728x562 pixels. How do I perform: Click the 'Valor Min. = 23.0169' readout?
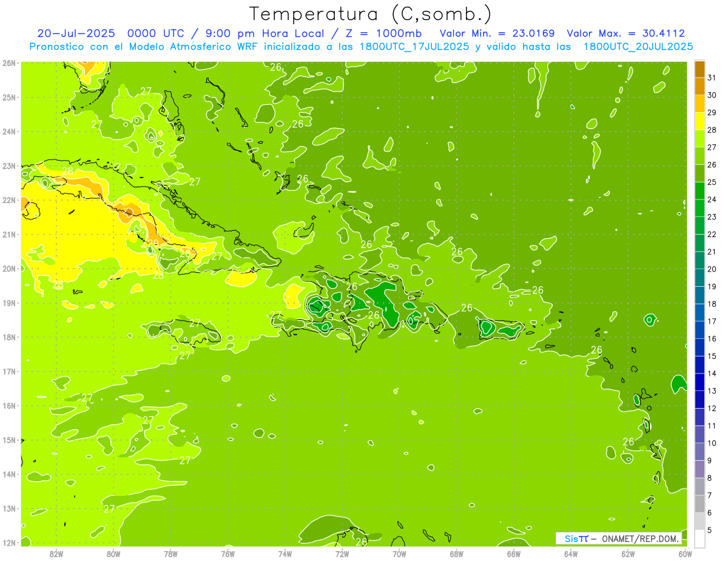point(497,33)
